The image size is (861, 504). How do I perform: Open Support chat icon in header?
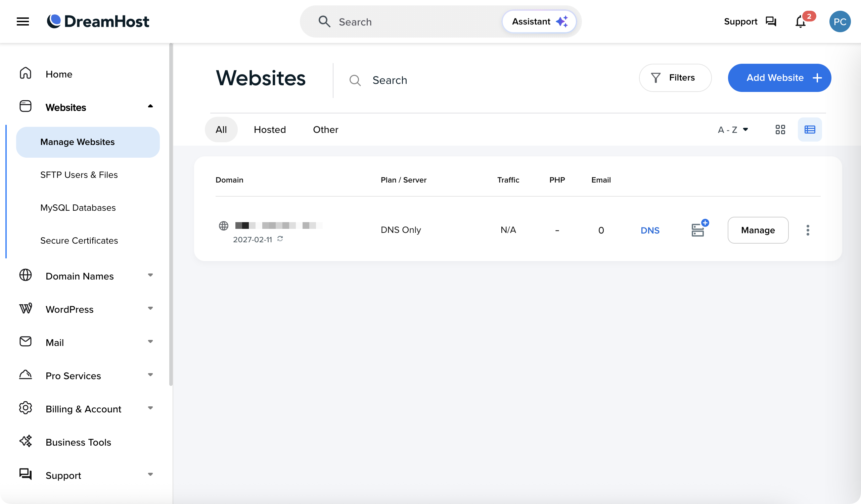tap(771, 21)
